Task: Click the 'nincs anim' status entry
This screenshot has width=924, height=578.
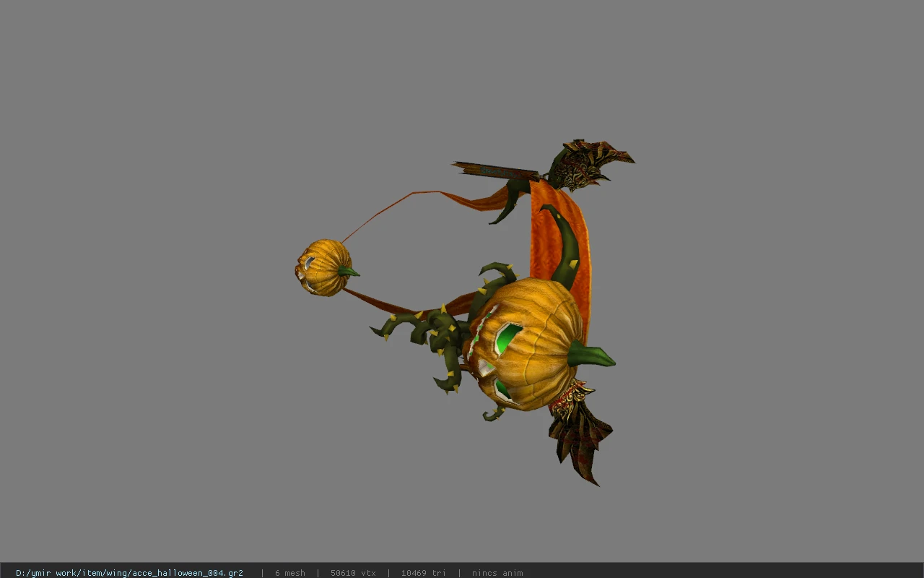Action: click(x=497, y=573)
